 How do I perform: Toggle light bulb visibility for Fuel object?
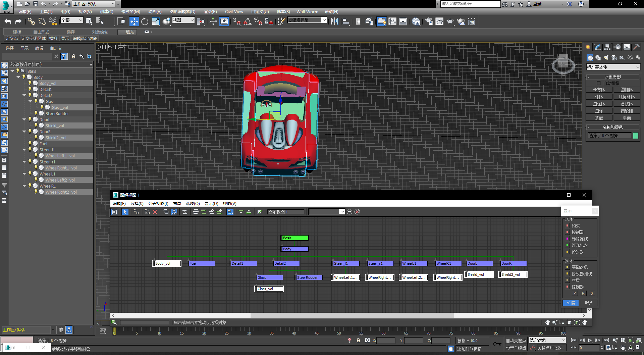coord(30,144)
